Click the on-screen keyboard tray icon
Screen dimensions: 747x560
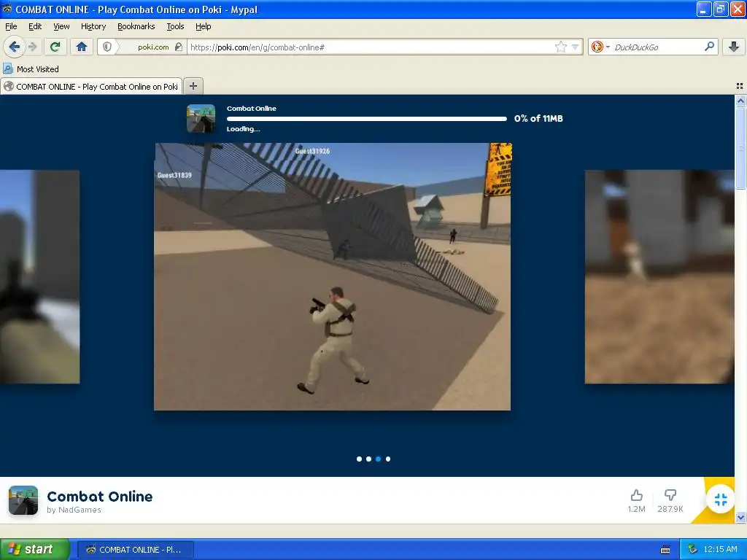(665, 550)
